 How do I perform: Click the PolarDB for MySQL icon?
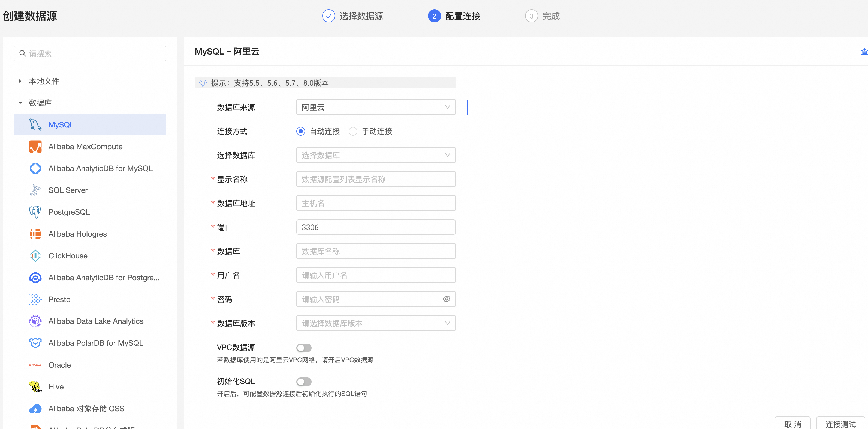(35, 343)
